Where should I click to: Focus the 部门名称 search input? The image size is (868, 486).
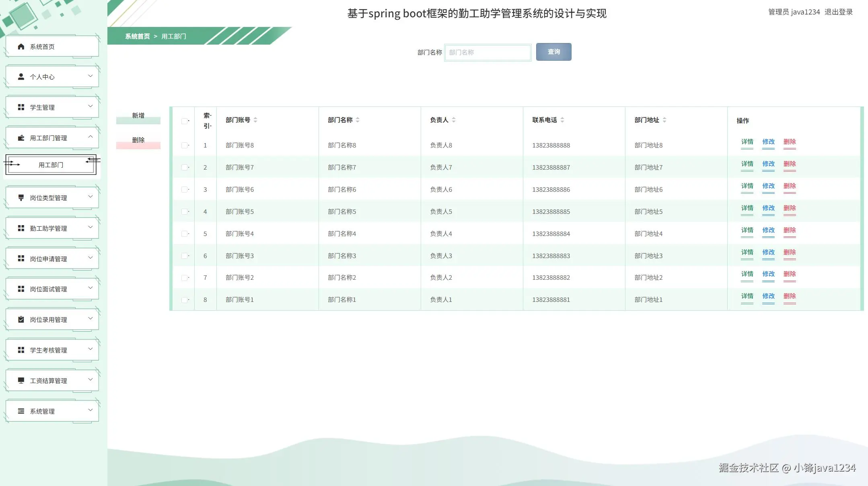[487, 52]
